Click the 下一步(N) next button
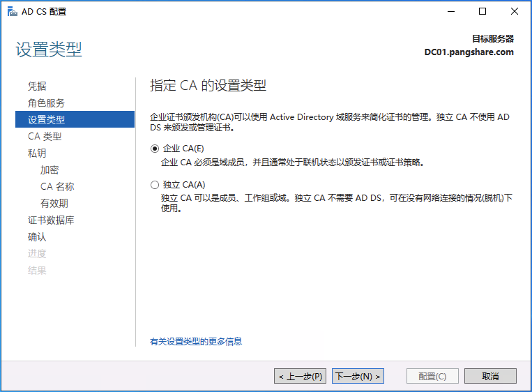The width and height of the screenshot is (532, 392). tap(358, 376)
